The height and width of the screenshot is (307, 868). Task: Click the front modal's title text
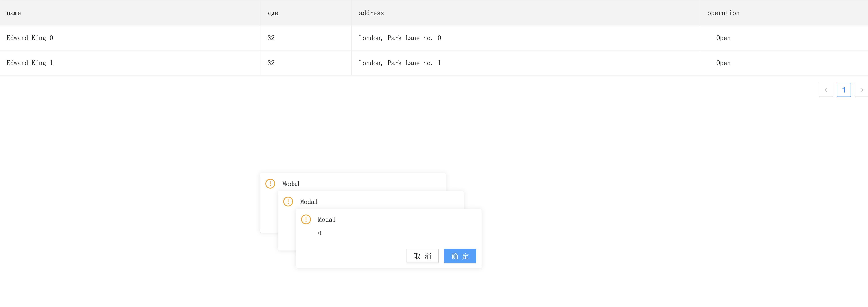pos(327,220)
